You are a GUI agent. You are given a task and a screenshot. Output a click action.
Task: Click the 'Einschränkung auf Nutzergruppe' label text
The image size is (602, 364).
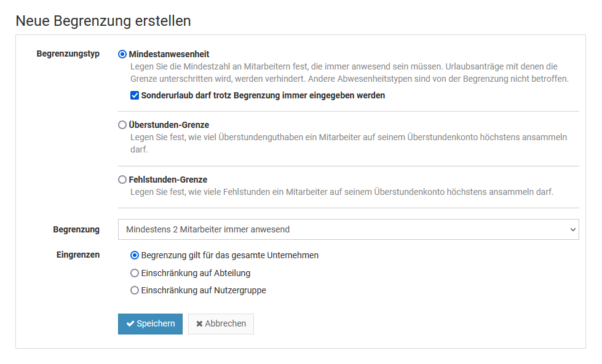tap(204, 290)
